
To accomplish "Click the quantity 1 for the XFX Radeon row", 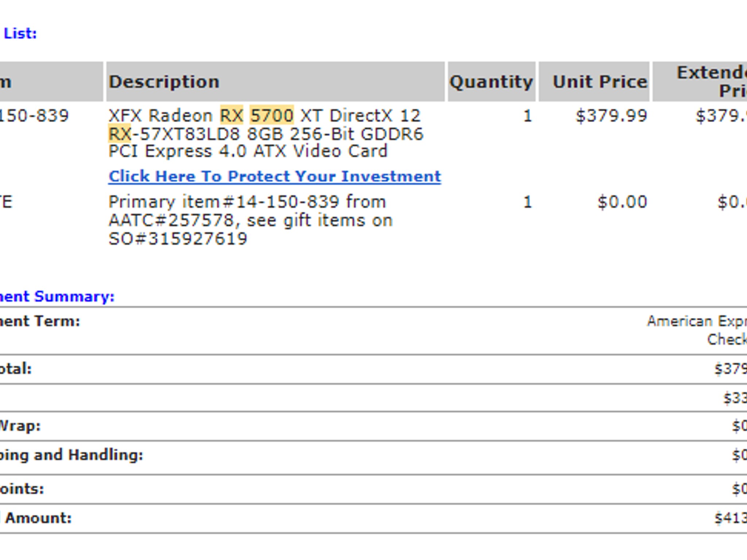I will pyautogui.click(x=527, y=116).
